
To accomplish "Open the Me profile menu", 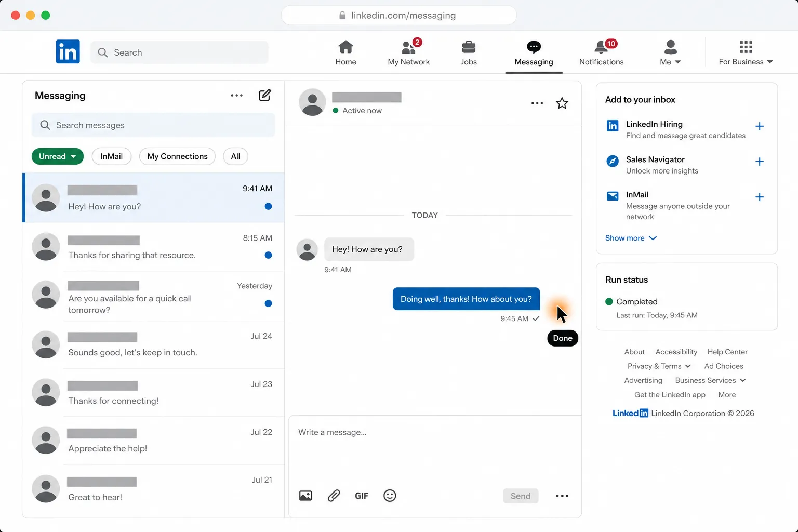I will click(x=670, y=53).
